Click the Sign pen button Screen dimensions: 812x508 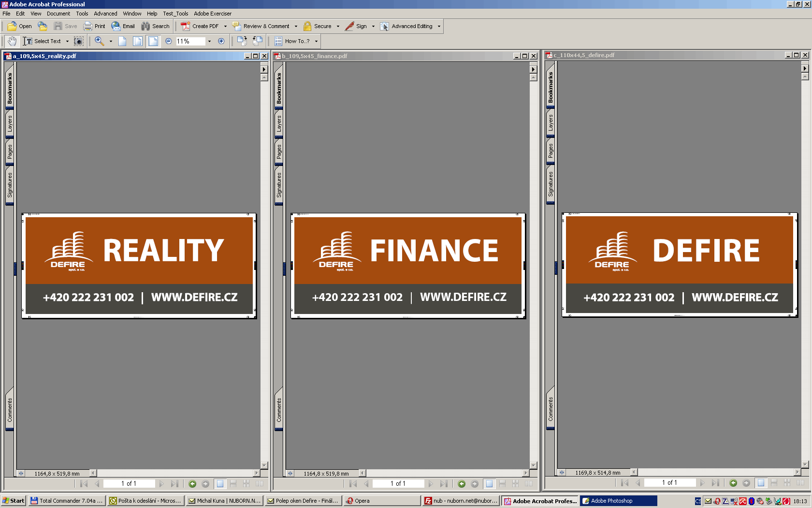coord(356,26)
